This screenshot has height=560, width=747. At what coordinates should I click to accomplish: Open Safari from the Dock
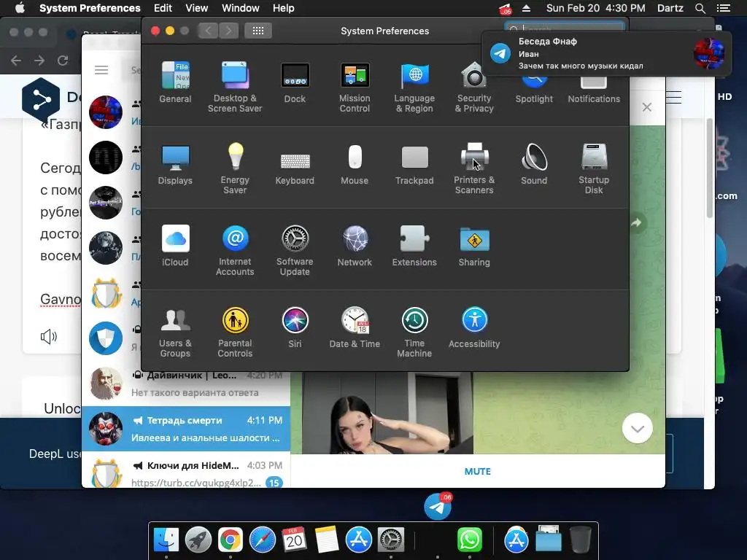pos(263,540)
